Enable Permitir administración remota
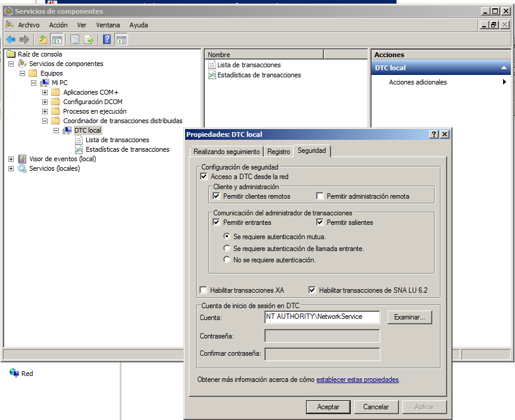Viewport: 515px width, 420px height. [320, 196]
